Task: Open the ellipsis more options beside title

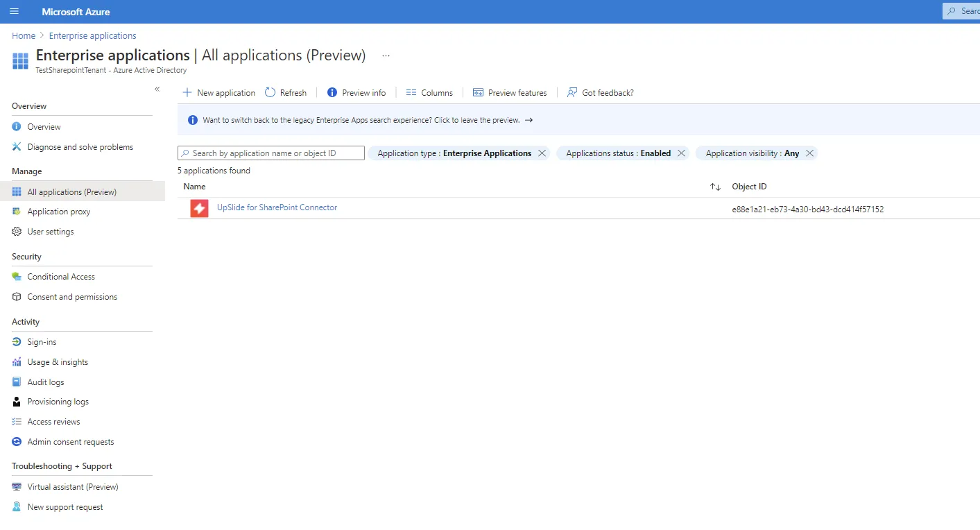Action: pyautogui.click(x=386, y=55)
